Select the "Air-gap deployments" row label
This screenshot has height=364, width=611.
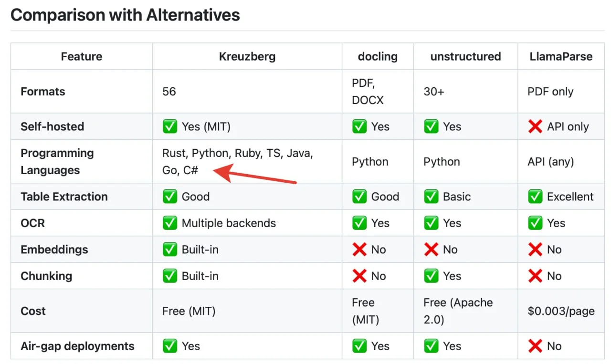tap(77, 346)
